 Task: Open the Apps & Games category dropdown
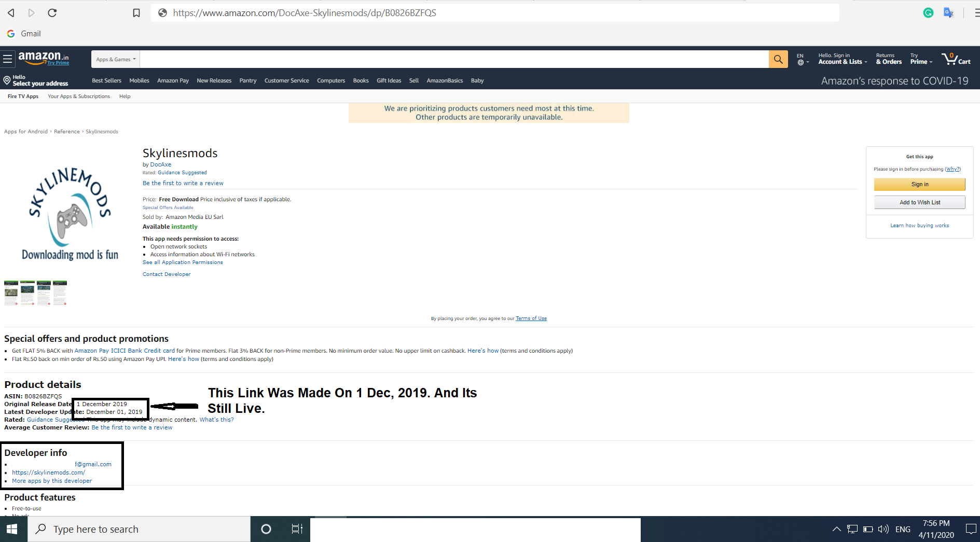pos(115,59)
